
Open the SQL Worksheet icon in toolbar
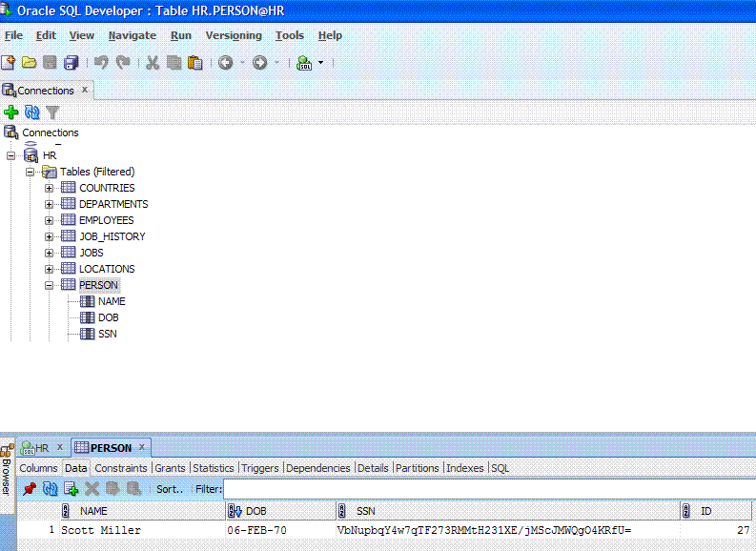click(304, 63)
